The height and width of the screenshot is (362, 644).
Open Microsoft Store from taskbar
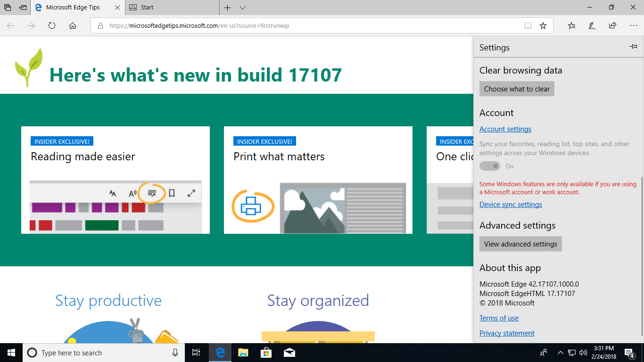coord(266,353)
